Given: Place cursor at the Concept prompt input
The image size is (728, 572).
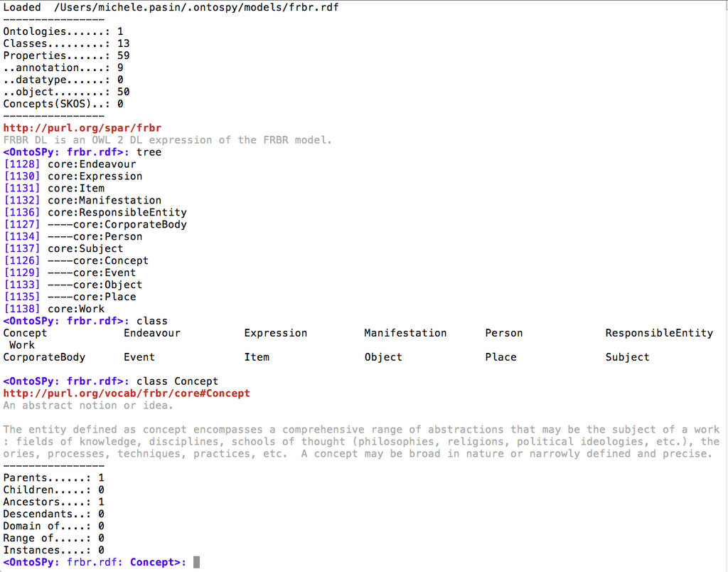Looking at the screenshot, I should [x=196, y=562].
